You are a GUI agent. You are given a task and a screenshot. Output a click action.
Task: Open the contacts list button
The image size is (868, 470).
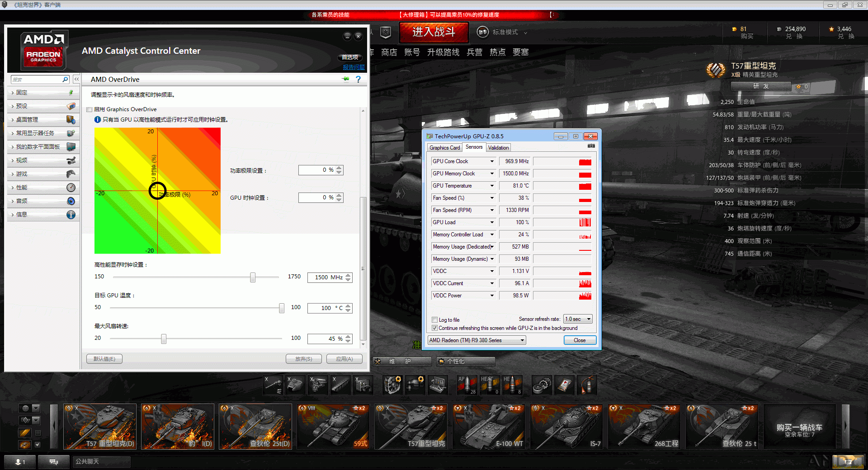20,461
